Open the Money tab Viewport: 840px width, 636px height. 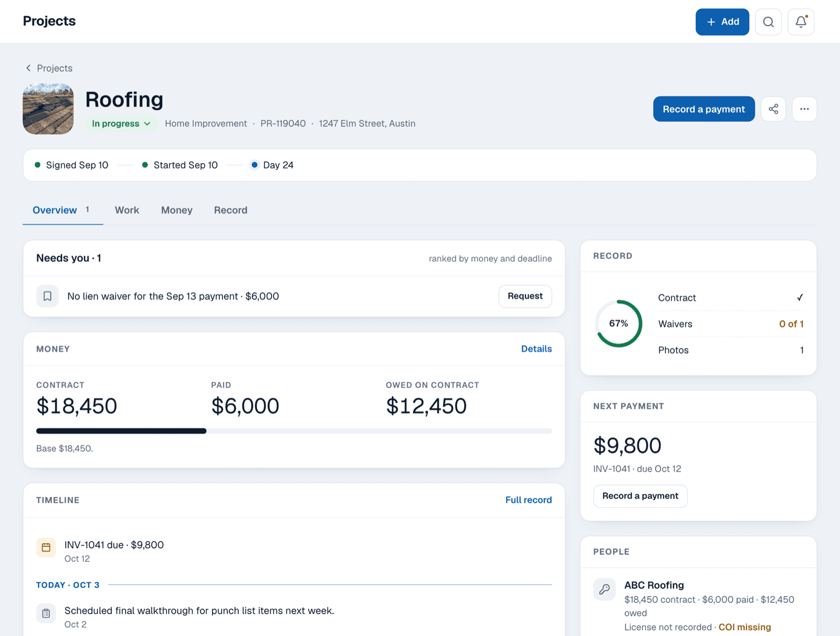click(x=177, y=210)
